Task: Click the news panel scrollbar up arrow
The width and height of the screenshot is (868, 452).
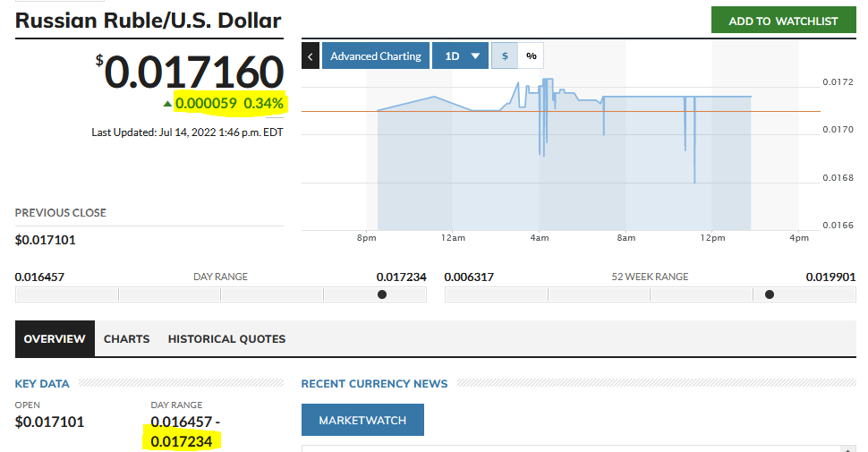Action: (846, 449)
